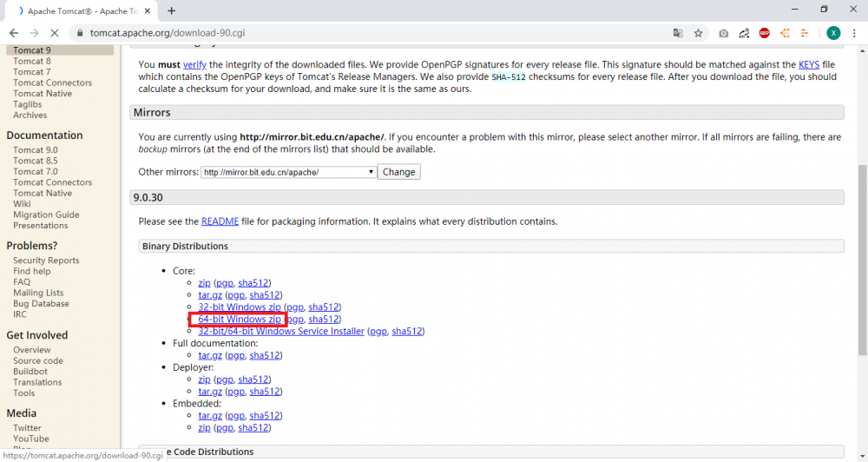Open the Other mirrors dropdown
This screenshot has height=462, width=868.
pos(288,172)
